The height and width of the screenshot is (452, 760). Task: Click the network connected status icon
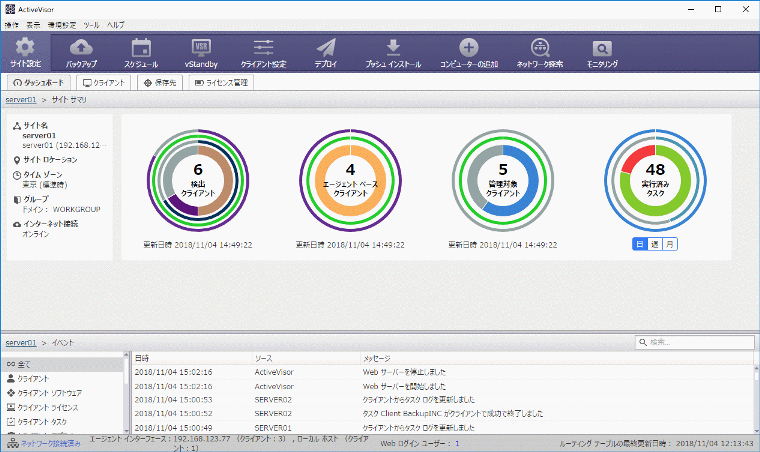pos(13,443)
